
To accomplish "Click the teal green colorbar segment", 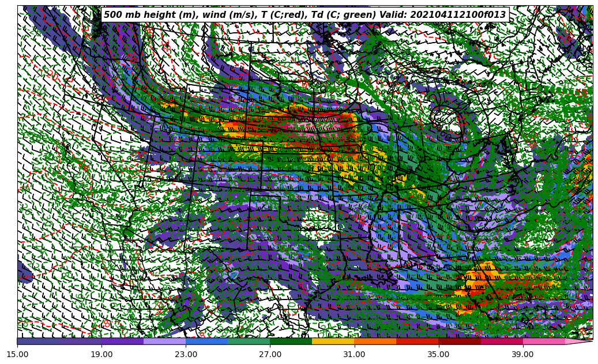I will coord(249,341).
